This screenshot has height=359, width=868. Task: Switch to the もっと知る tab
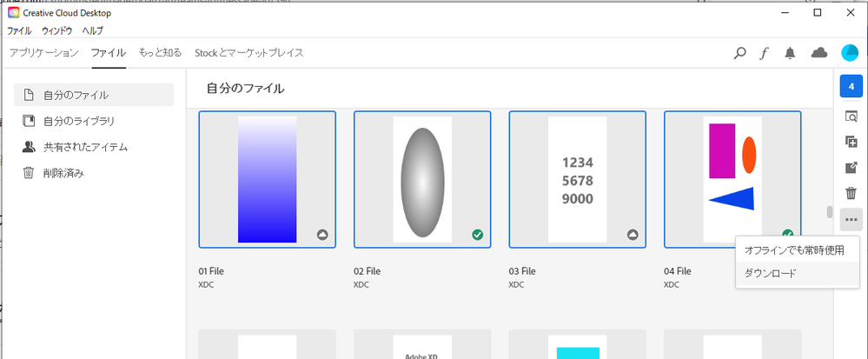[160, 53]
